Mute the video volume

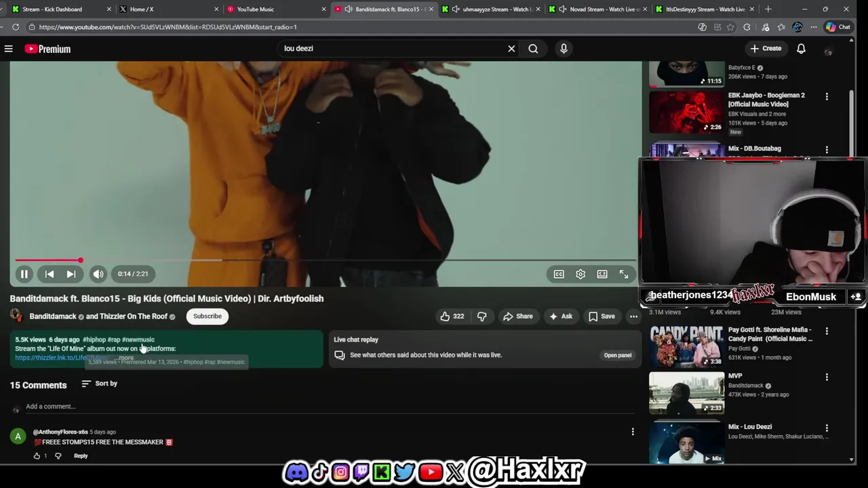click(98, 274)
